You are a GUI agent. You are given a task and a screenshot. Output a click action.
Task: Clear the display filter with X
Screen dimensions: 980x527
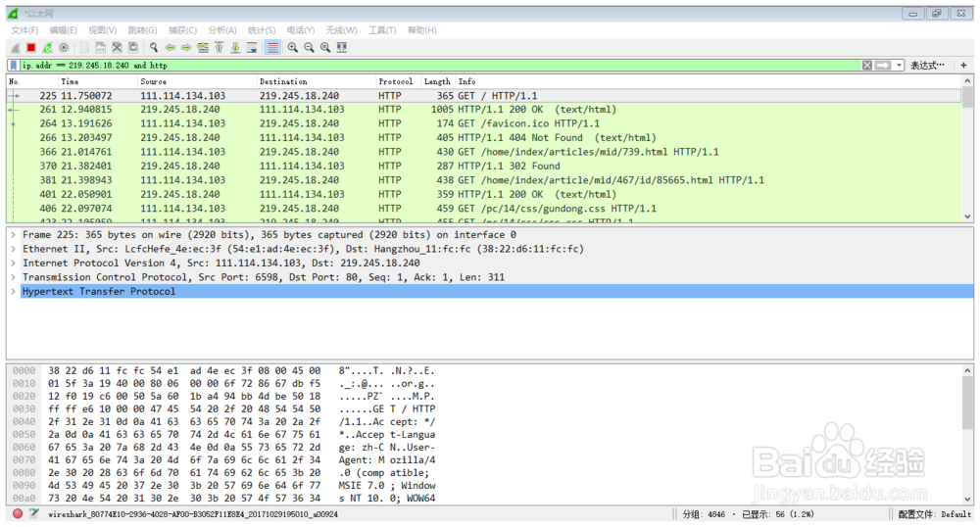pos(867,65)
